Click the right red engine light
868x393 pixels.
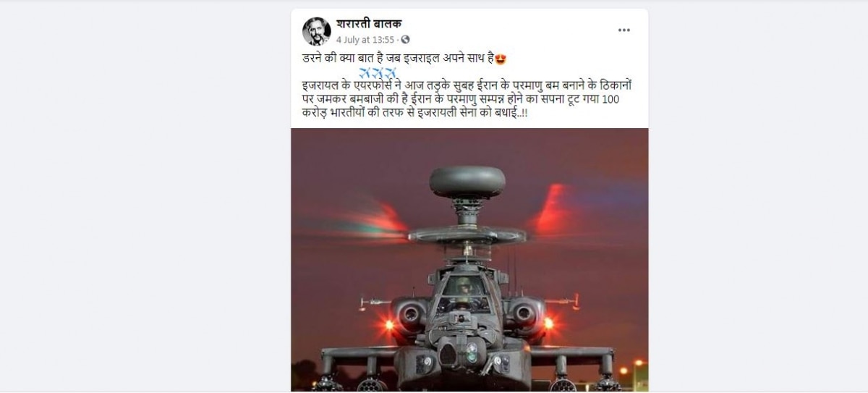point(548,323)
